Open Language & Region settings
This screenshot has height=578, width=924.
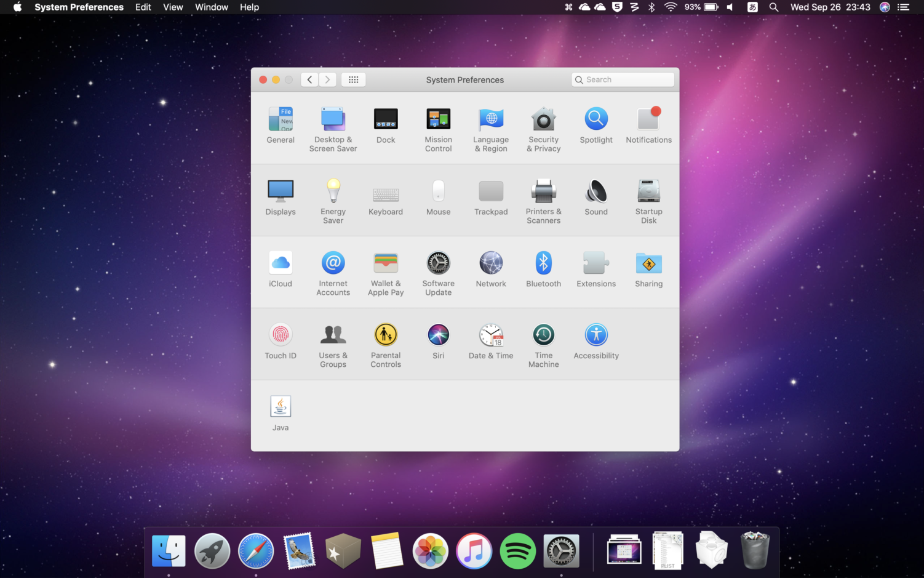[x=491, y=129]
